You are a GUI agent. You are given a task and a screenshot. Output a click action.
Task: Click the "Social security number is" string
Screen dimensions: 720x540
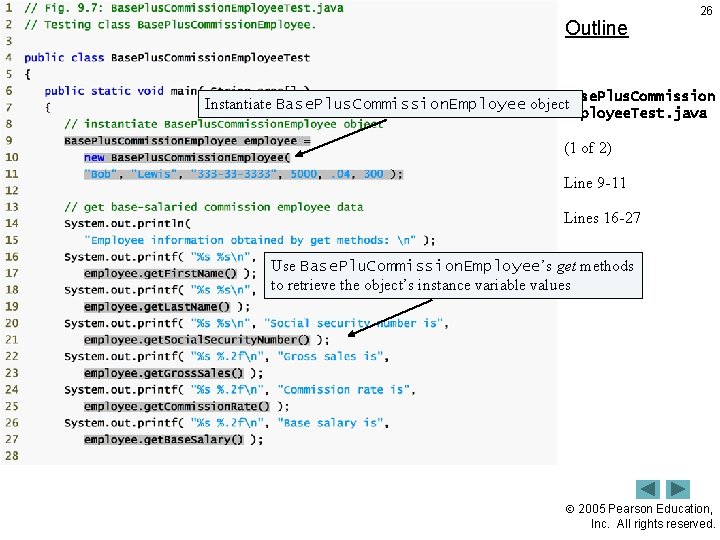tap(353, 323)
